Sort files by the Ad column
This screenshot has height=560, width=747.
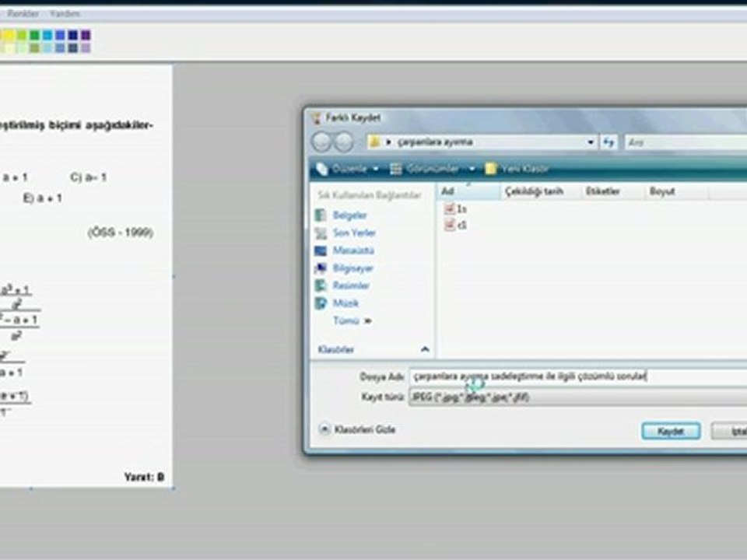tap(468, 191)
